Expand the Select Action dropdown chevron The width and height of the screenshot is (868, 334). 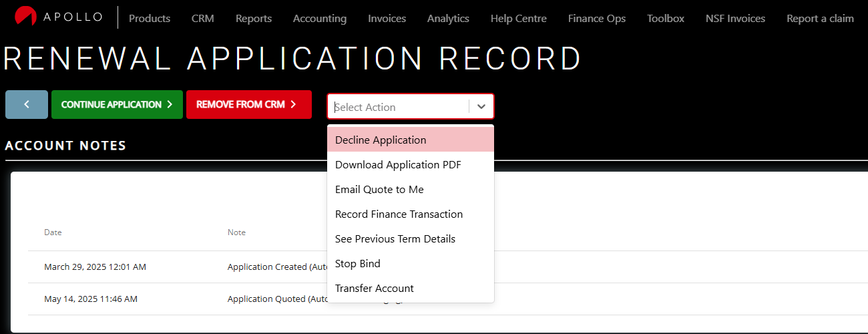[x=481, y=107]
